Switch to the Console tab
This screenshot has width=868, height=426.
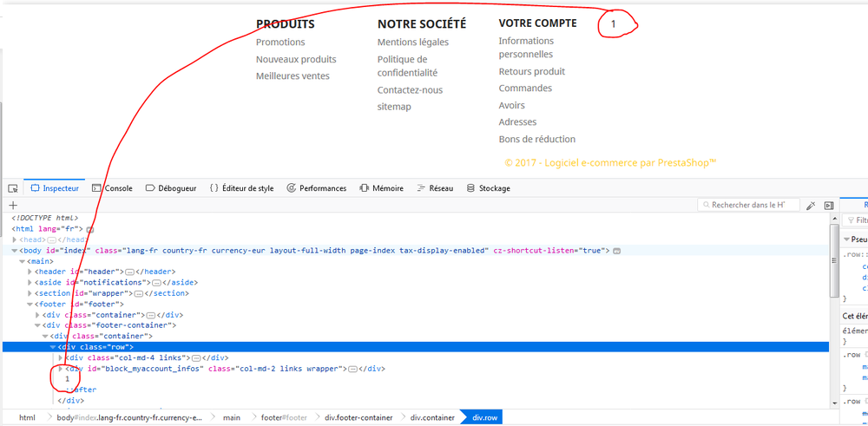coord(112,188)
